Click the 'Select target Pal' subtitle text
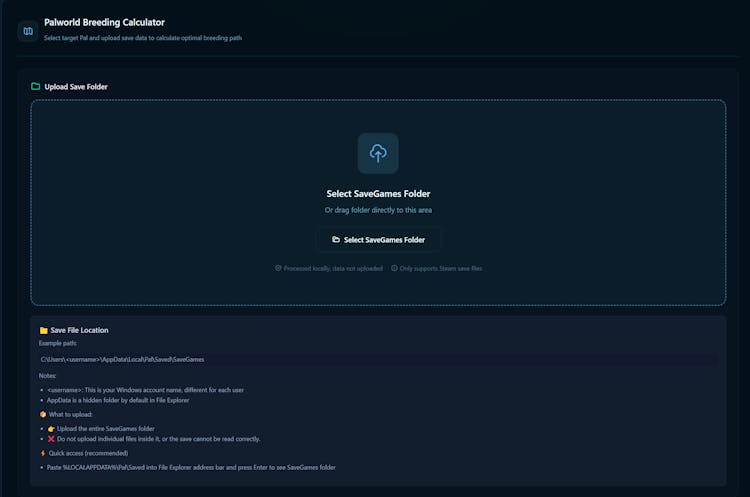Viewport: 750px width, 497px height. (142, 38)
